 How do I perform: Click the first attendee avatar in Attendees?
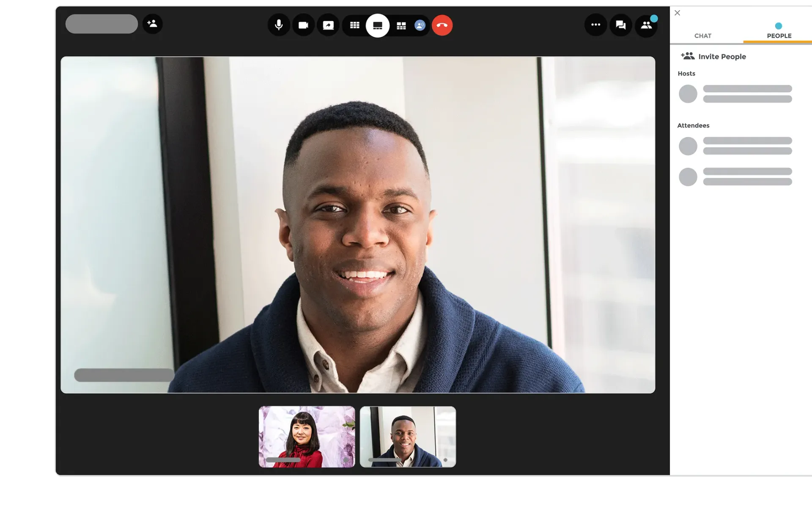(x=688, y=146)
